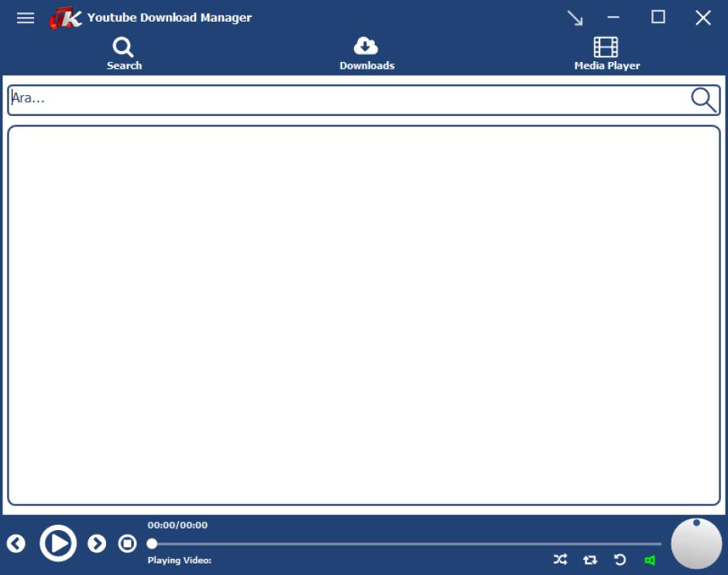The width and height of the screenshot is (728, 575).
Task: Click the Youtube Download Manager logo
Action: [x=66, y=18]
